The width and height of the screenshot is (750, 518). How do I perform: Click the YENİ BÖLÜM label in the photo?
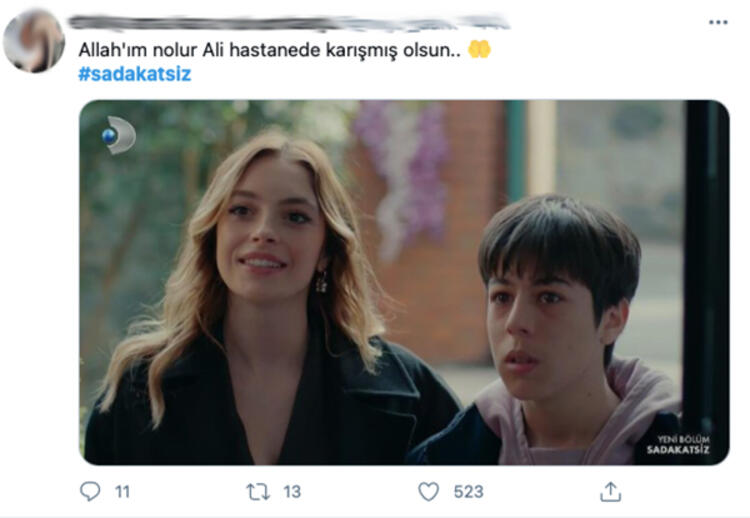click(x=684, y=439)
